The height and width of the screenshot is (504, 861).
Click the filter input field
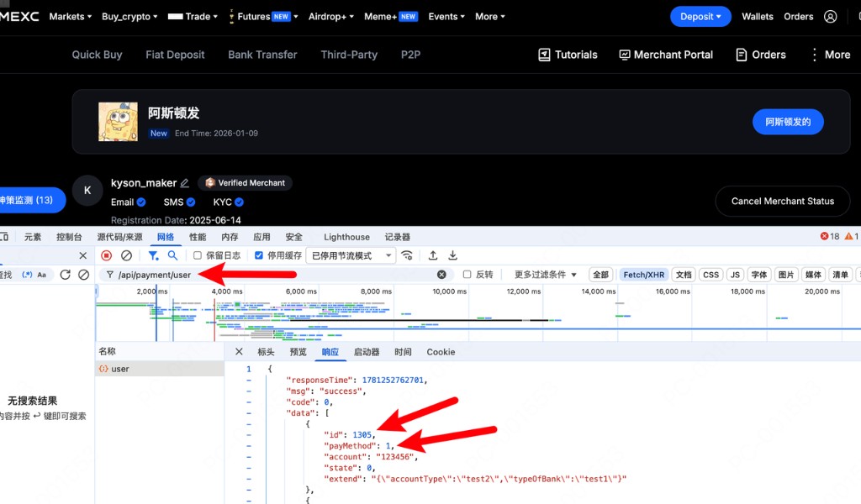pos(275,275)
